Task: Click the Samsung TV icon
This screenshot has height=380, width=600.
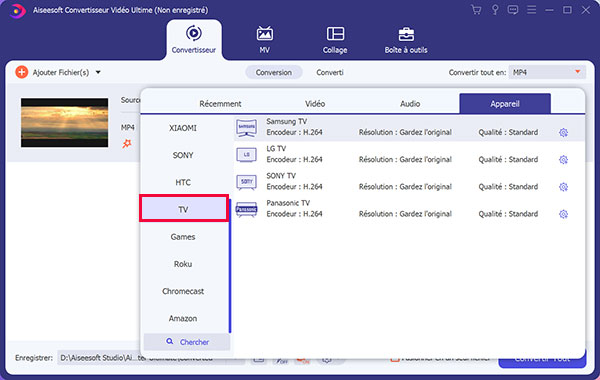Action: 246,127
